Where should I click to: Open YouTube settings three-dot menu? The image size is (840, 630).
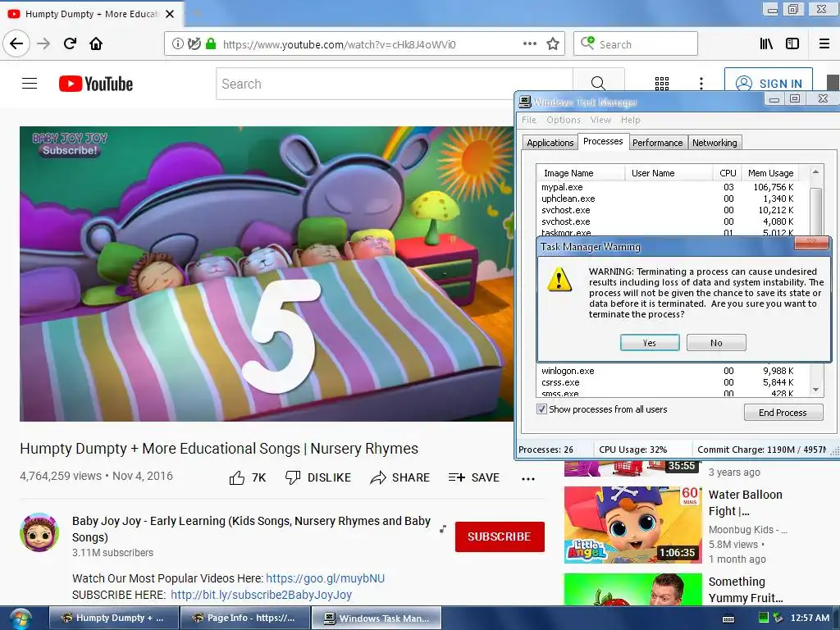[701, 84]
